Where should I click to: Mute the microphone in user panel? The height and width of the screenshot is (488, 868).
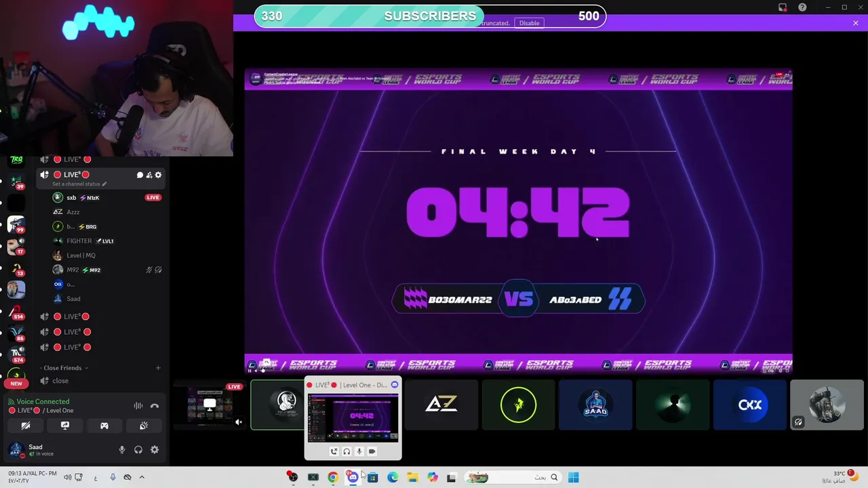pyautogui.click(x=122, y=449)
